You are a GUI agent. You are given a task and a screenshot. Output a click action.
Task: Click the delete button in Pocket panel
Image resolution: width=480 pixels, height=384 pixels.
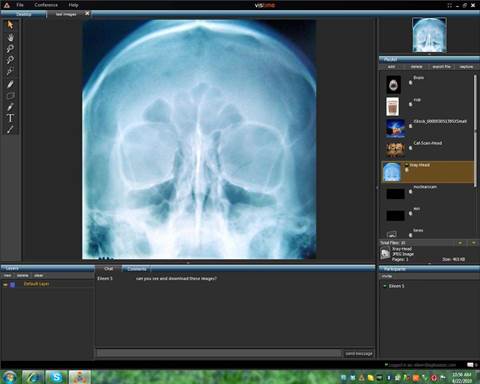point(416,67)
